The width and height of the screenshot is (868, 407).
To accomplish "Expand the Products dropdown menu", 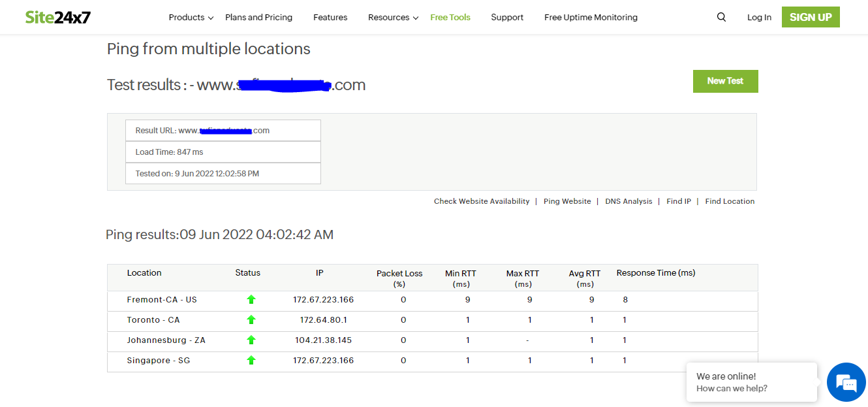I will (191, 18).
